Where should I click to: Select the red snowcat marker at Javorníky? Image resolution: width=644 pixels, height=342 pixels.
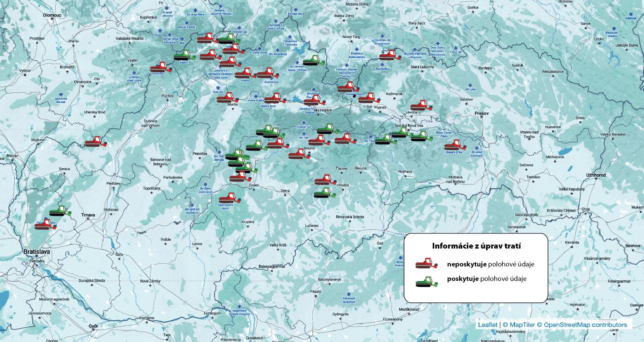(161, 67)
